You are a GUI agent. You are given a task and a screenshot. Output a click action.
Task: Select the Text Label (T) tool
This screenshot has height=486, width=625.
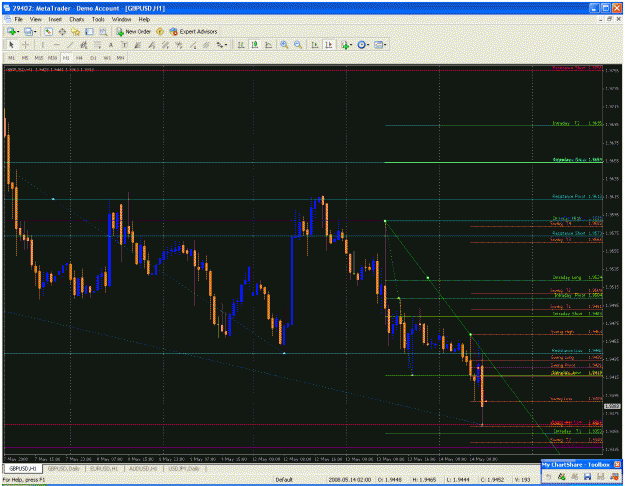click(x=124, y=45)
